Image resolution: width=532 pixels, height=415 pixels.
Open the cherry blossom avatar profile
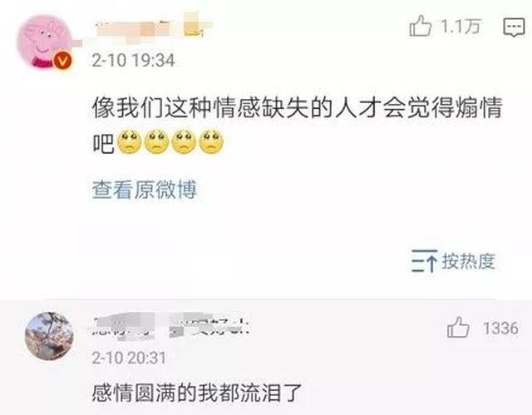pos(50,336)
